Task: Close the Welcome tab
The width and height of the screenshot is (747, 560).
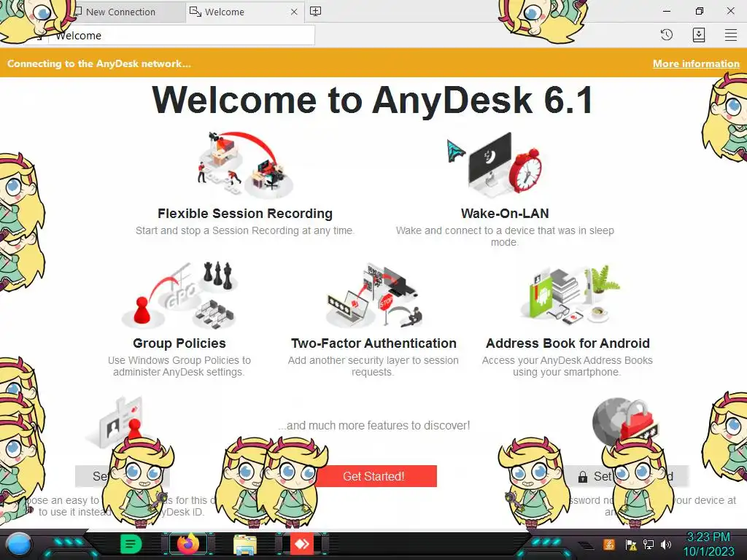Action: click(x=294, y=12)
